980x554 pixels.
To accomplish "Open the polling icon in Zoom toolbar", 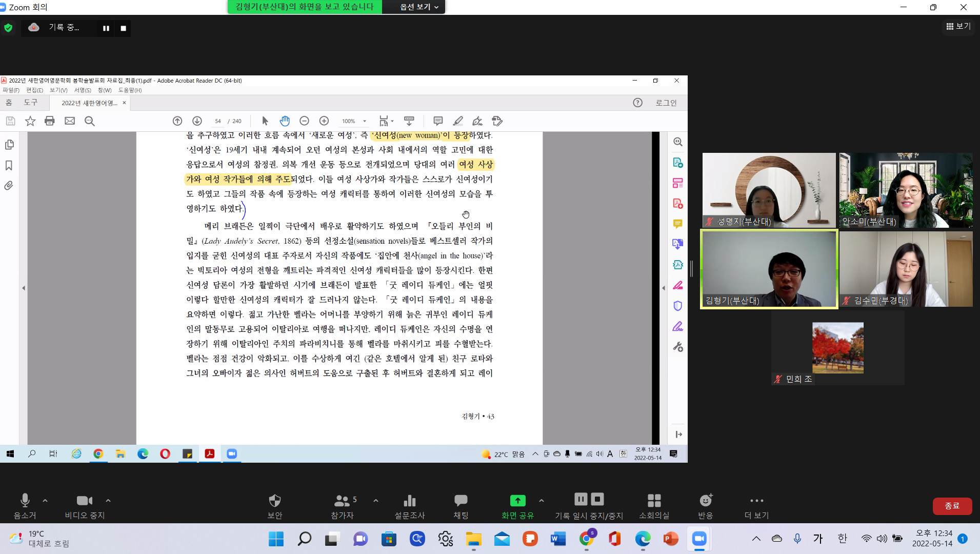I will (409, 505).
